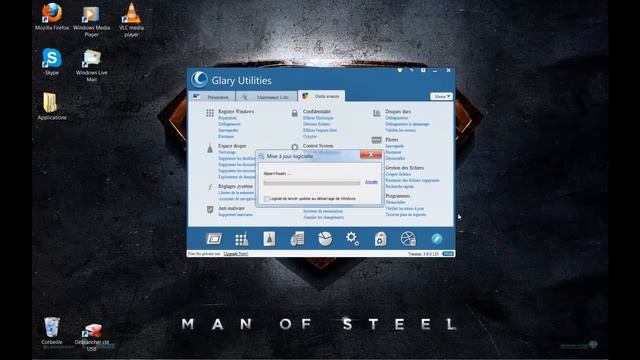Click Restaurer des fichiers supprimés link
This screenshot has width=640, height=360.
click(413, 180)
